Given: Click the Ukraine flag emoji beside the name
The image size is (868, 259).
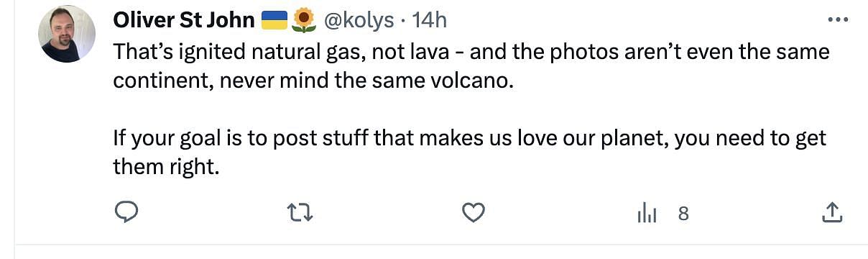Looking at the screenshot, I should tap(274, 20).
